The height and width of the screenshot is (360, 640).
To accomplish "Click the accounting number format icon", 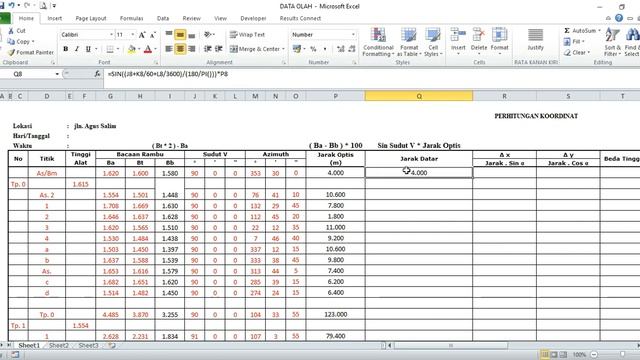I will click(x=297, y=49).
